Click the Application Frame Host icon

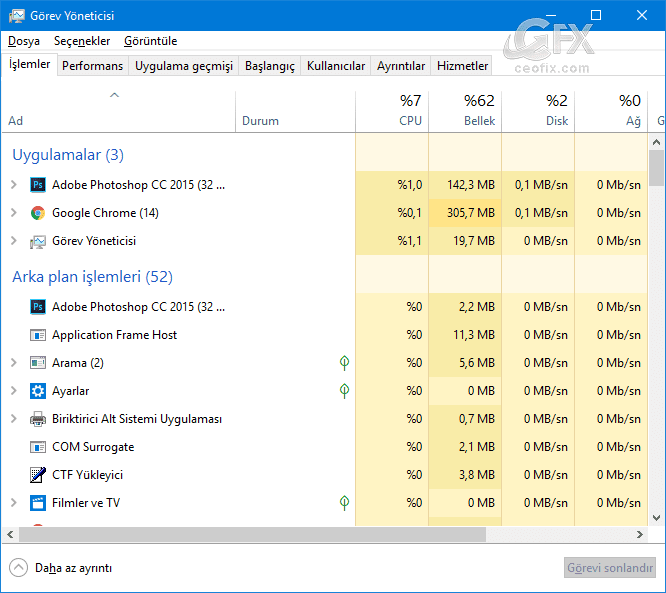point(38,335)
